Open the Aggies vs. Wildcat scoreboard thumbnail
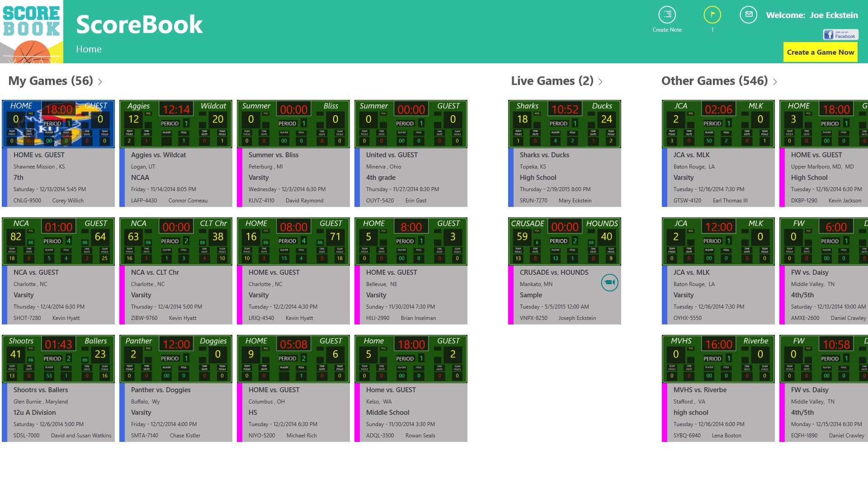Image resolution: width=868 pixels, height=488 pixels. coord(175,124)
